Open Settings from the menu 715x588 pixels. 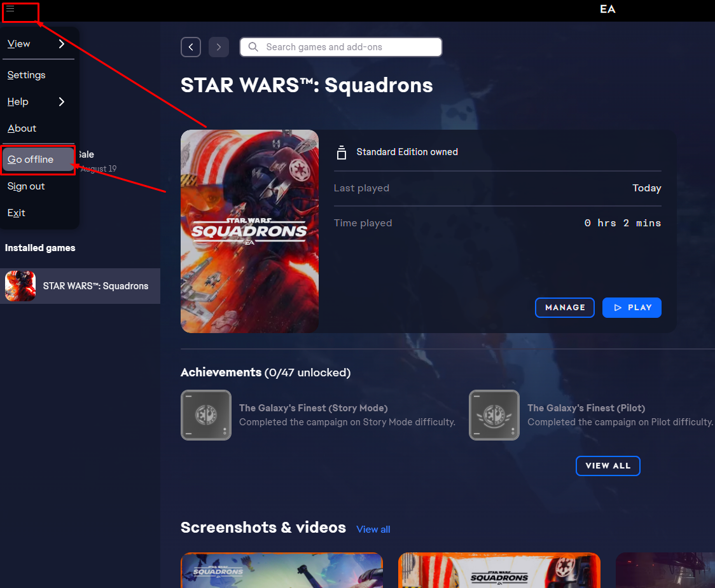point(27,75)
